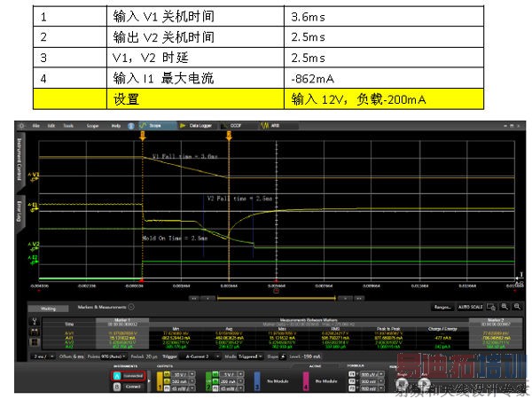Click the V2 trace label
Viewport: 532px width, 399px height.
tap(34, 245)
